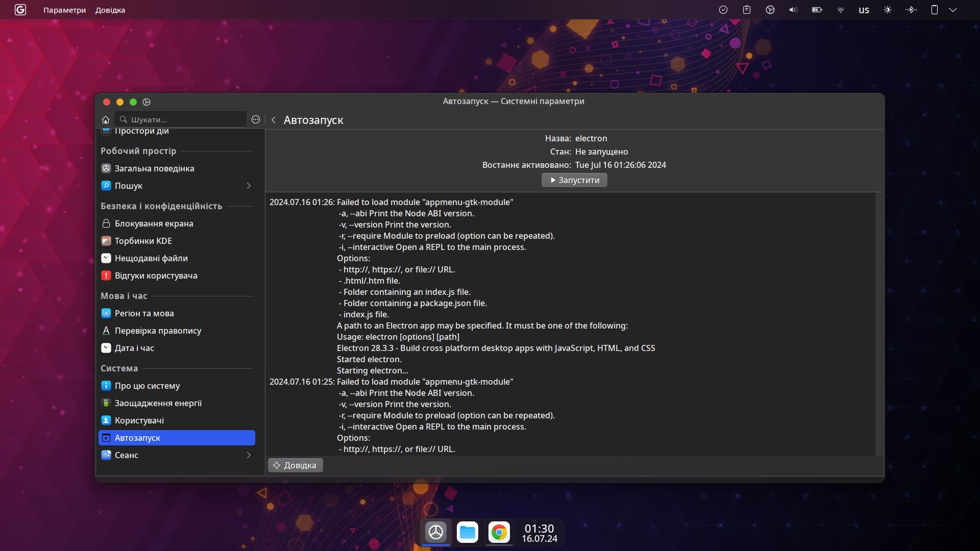Screen dimensions: 980x551
Task: Click the volume icon in system tray
Action: [793, 9]
